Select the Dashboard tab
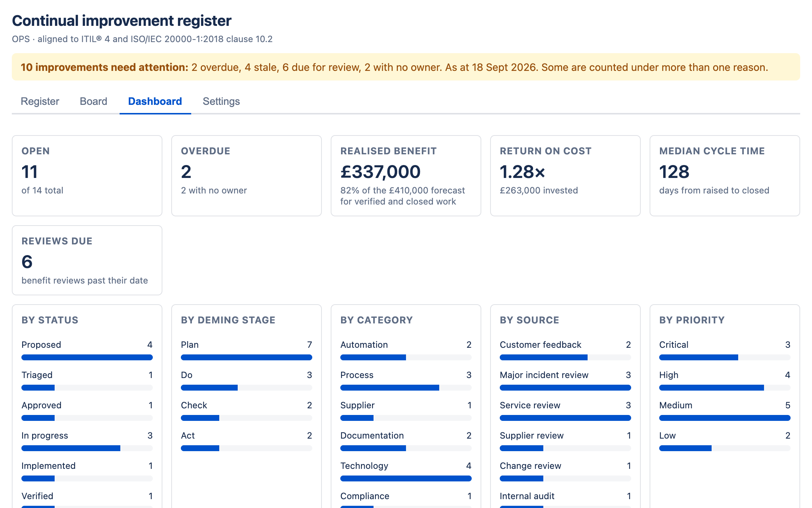Screen dimensions: 812x508 155,101
